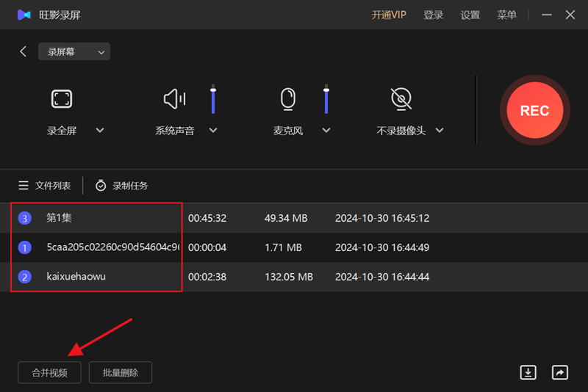Screen dimensions: 588x392
Task: Click the 系统声音 label
Action: tap(175, 131)
